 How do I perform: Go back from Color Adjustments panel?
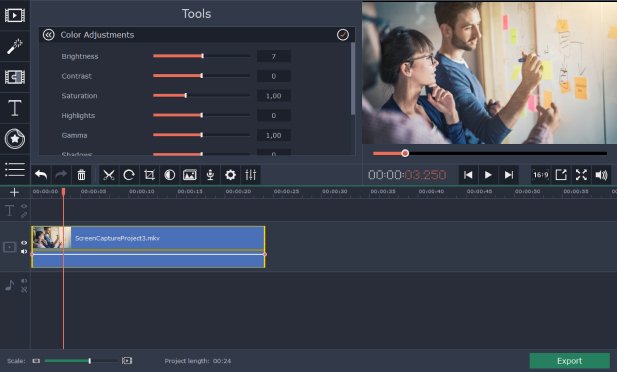tap(48, 35)
